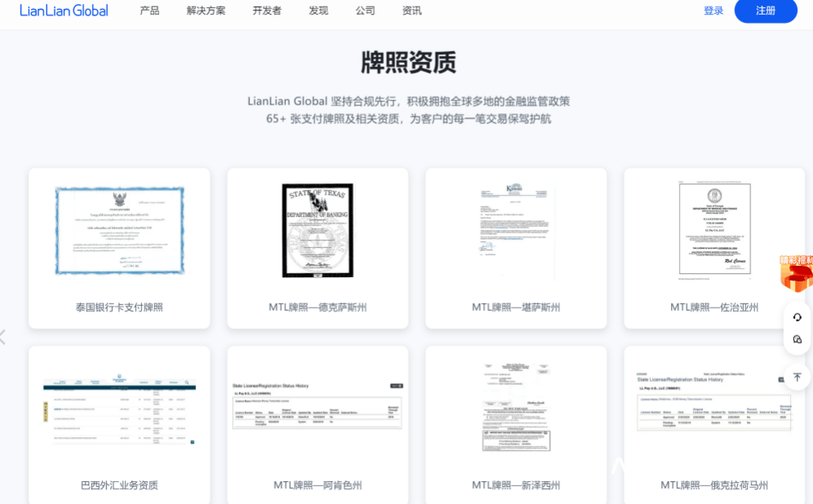Open the customer service headset icon
The height and width of the screenshot is (504, 813).
pos(797,317)
